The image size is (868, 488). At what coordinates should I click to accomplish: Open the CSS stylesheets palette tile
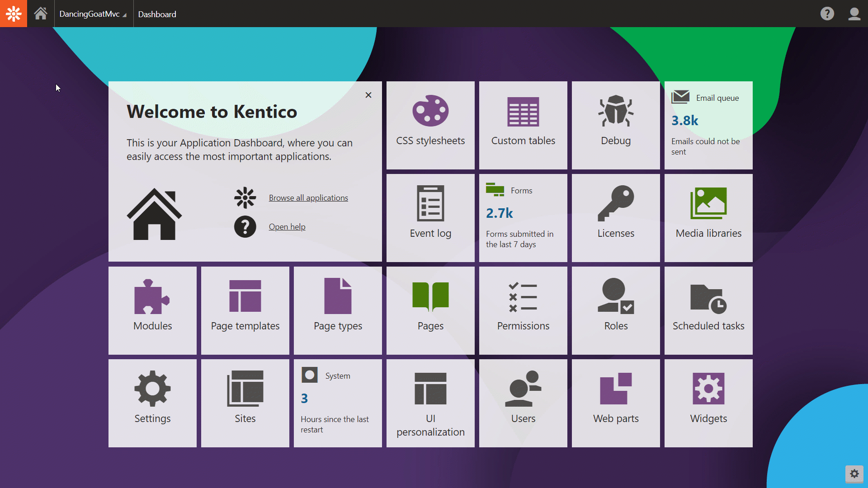(x=430, y=125)
